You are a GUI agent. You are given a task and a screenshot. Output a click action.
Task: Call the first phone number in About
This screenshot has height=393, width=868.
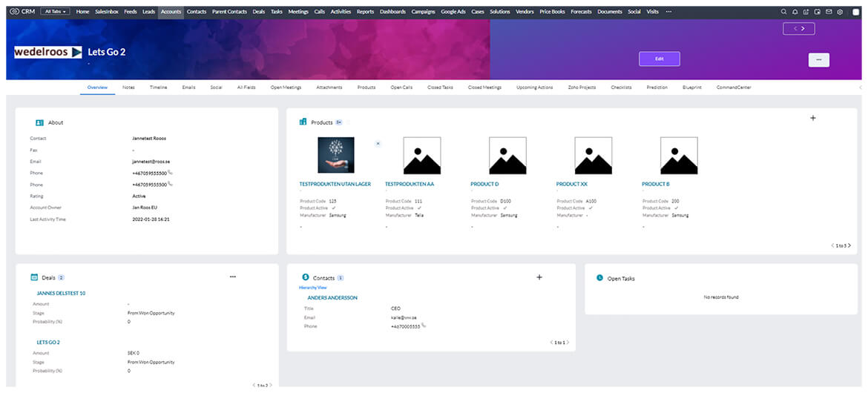coord(170,173)
